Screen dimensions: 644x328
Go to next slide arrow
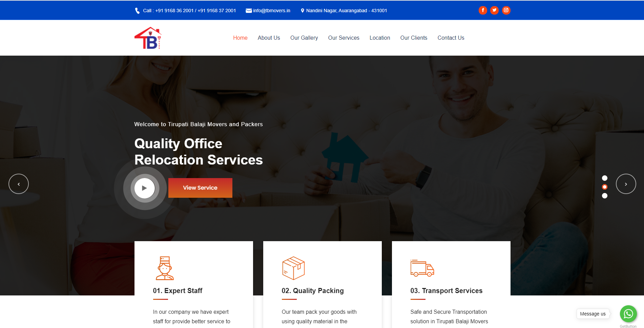coord(626,184)
